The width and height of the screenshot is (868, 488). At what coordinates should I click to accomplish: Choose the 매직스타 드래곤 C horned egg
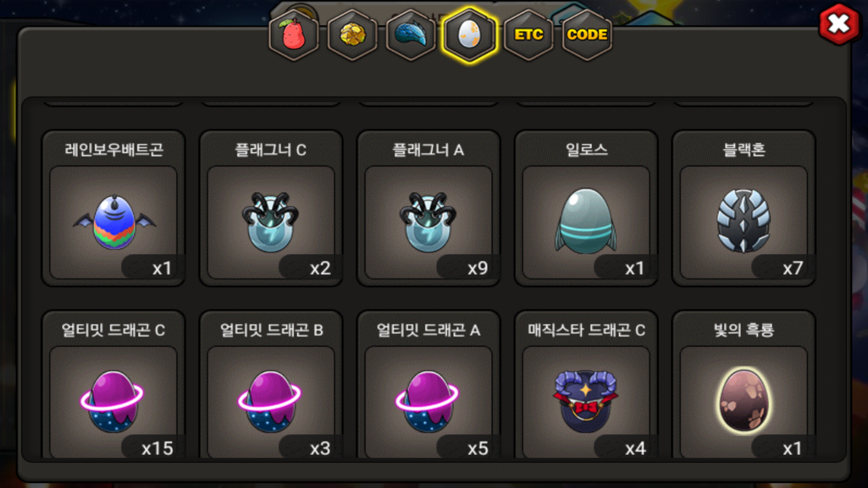(x=586, y=384)
